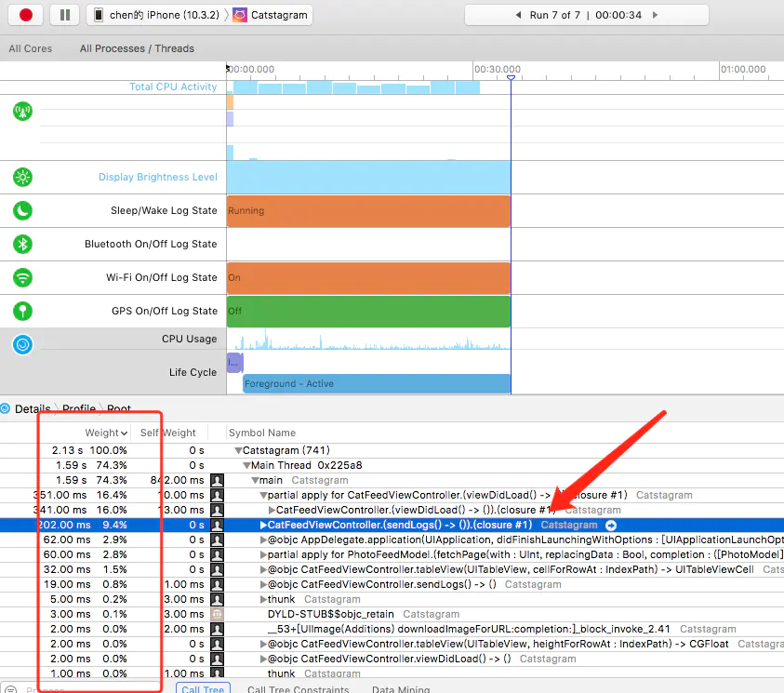
Task: Go to the next run arrow
Action: [655, 15]
